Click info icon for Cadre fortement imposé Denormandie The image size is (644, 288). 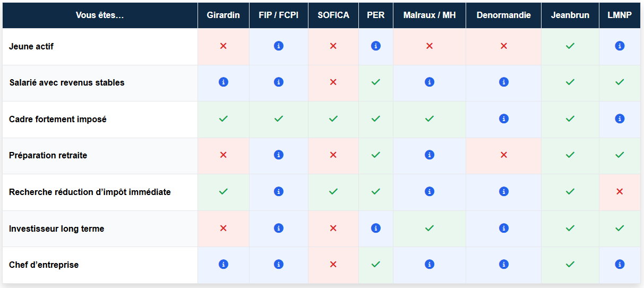[x=504, y=119]
